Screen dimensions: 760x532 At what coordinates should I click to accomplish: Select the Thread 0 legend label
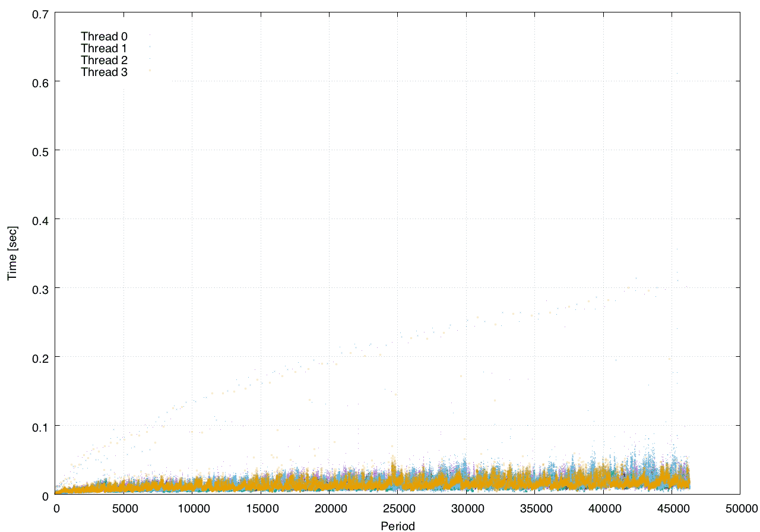[104, 36]
